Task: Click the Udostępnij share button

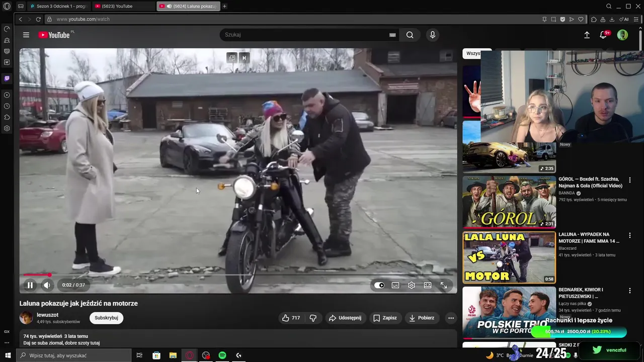Action: 345,318
